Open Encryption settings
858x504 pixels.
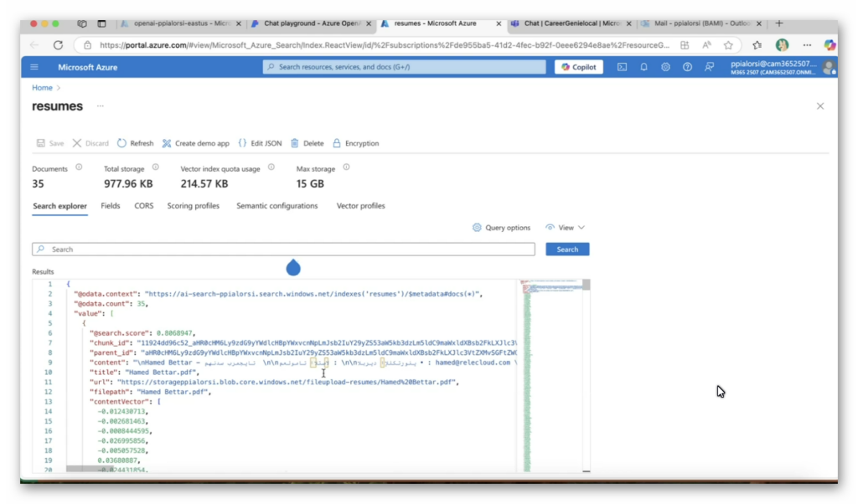355,143
